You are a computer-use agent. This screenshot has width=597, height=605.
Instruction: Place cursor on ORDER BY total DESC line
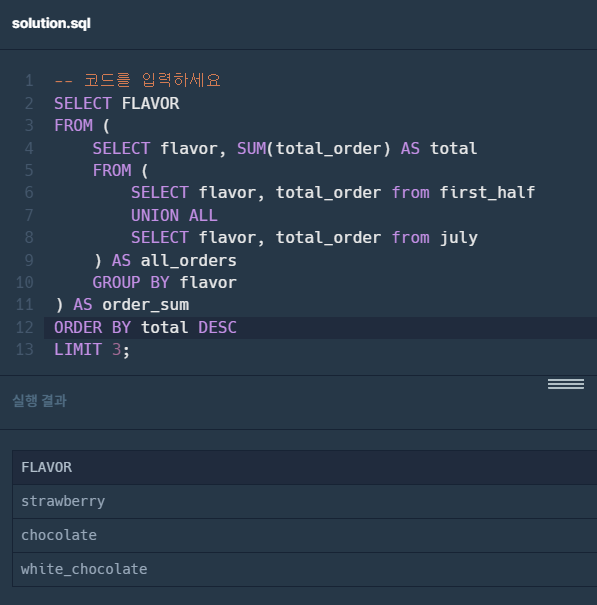pyautogui.click(x=145, y=328)
